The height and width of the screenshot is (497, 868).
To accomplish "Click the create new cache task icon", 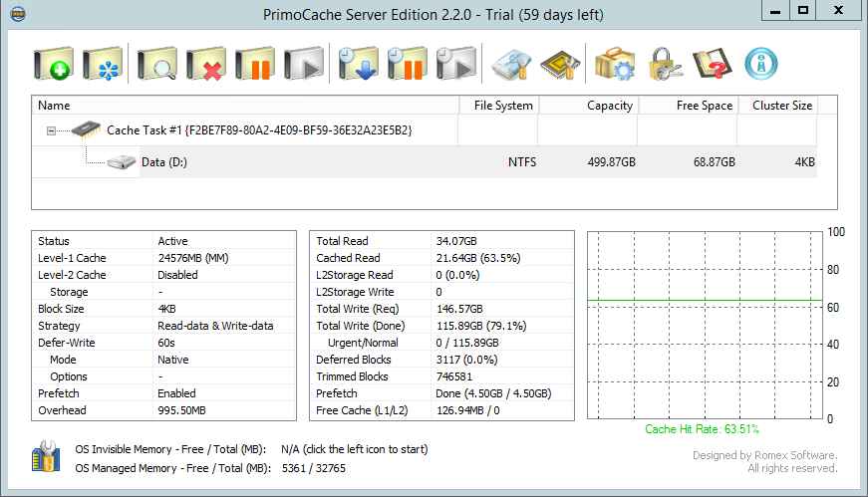I will tap(53, 65).
